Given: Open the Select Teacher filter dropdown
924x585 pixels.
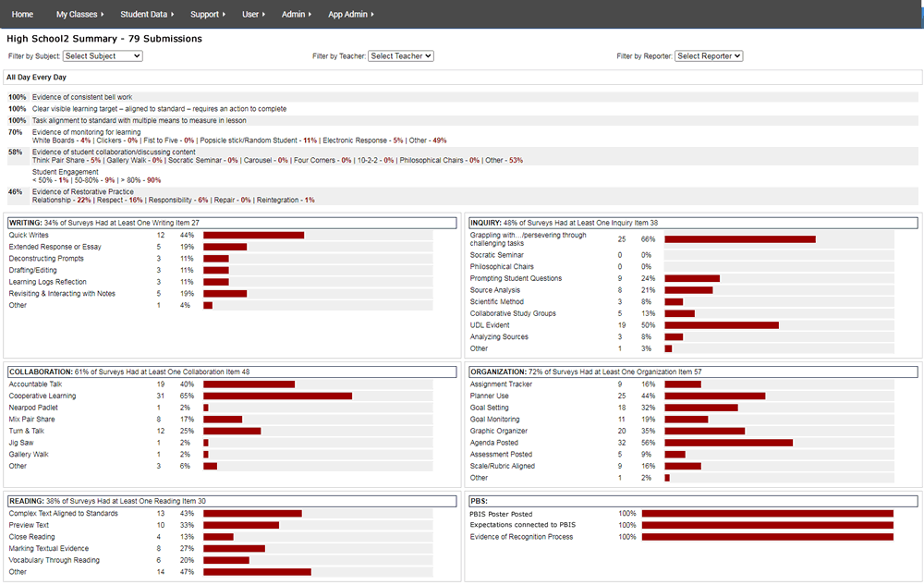Looking at the screenshot, I should (400, 56).
